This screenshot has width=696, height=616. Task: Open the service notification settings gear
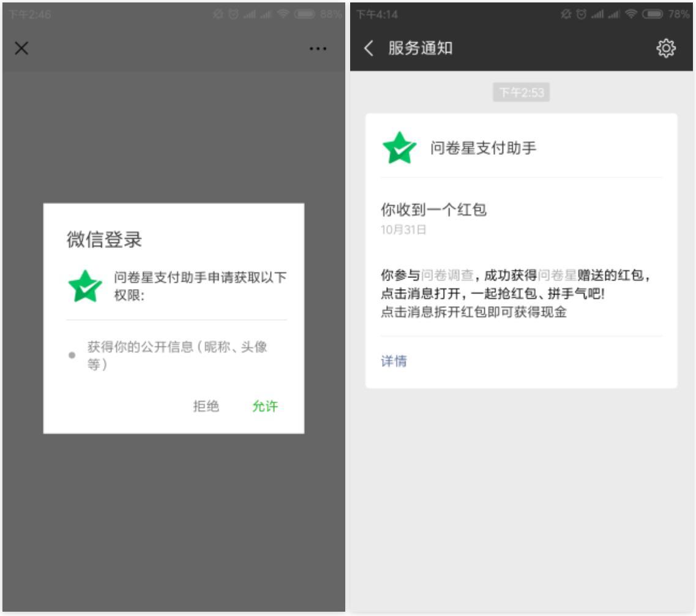(665, 48)
